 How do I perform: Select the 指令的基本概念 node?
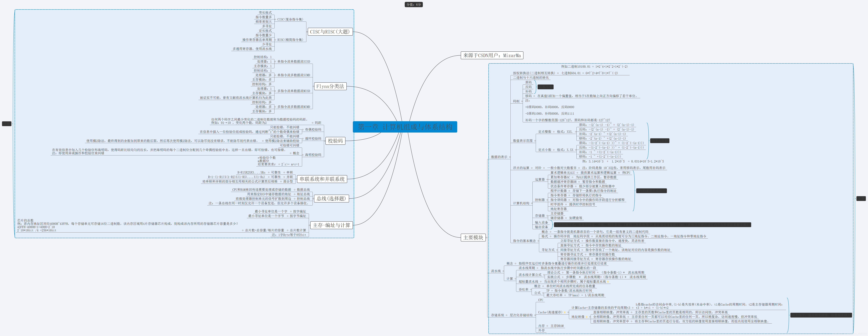coord(524,241)
